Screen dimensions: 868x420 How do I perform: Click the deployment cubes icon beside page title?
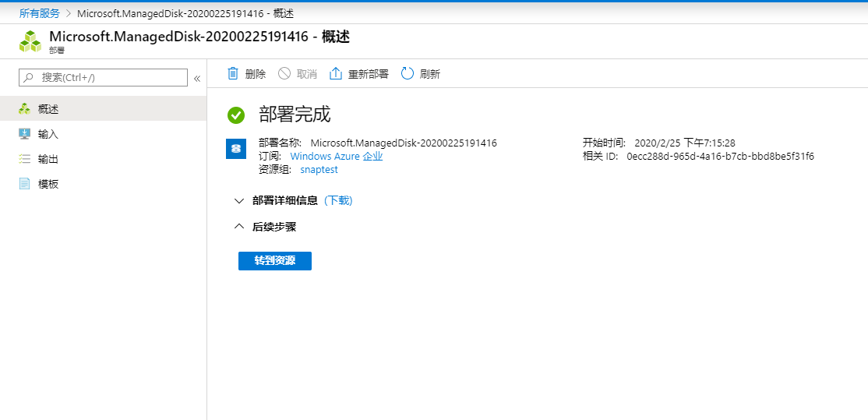(x=30, y=41)
